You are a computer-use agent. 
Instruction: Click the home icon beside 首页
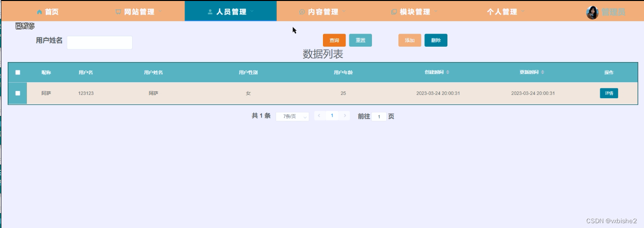click(x=39, y=12)
